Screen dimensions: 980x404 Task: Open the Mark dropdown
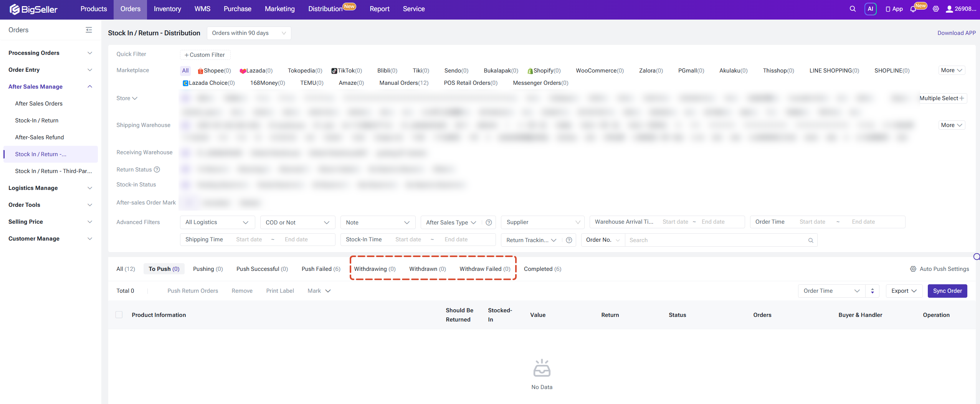point(319,291)
